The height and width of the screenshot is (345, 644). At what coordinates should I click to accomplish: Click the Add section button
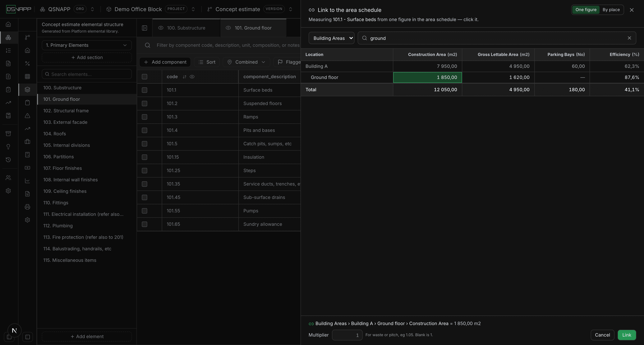coord(86,58)
